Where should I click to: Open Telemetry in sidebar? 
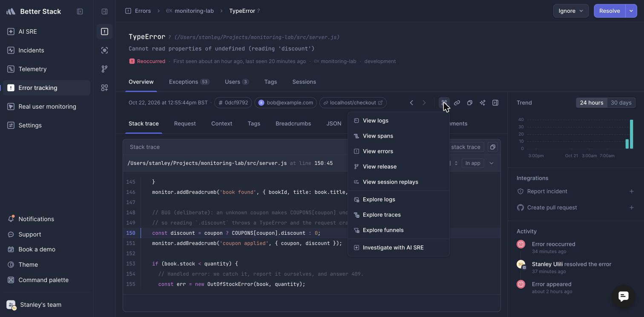click(x=46, y=69)
